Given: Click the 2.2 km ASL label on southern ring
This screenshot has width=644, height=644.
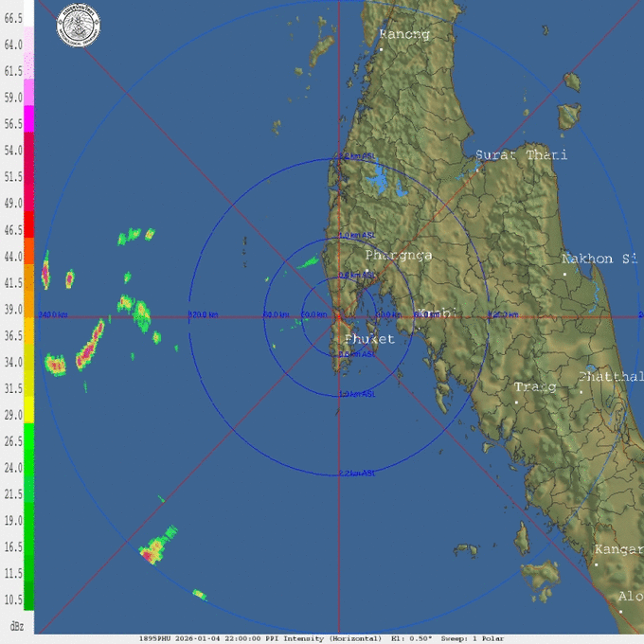Looking at the screenshot, I should (356, 474).
